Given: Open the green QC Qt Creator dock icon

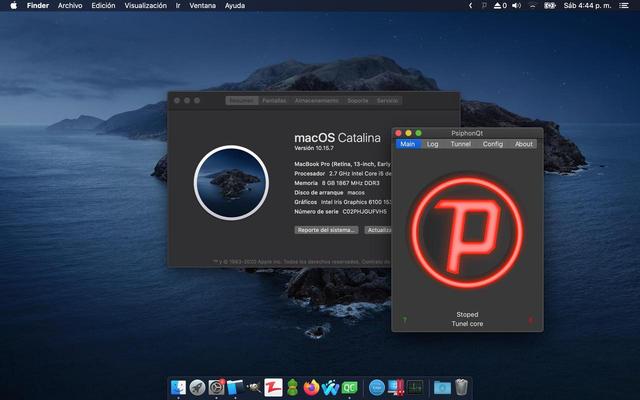Looking at the screenshot, I should (x=349, y=387).
